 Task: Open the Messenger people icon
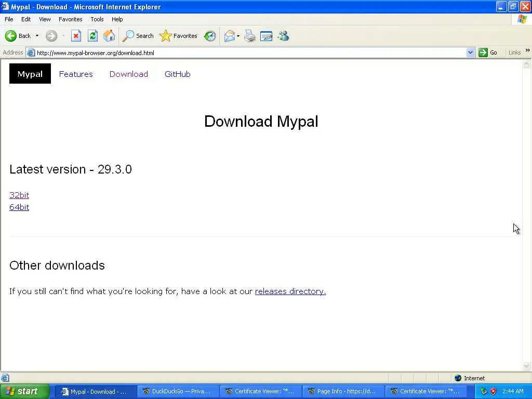(x=283, y=36)
